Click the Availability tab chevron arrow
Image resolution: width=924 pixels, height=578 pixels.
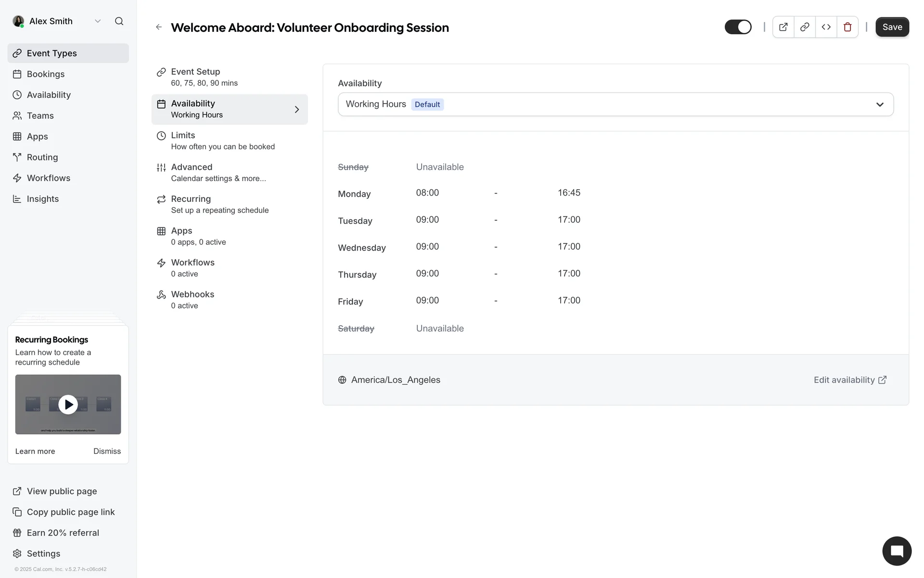[x=297, y=109]
